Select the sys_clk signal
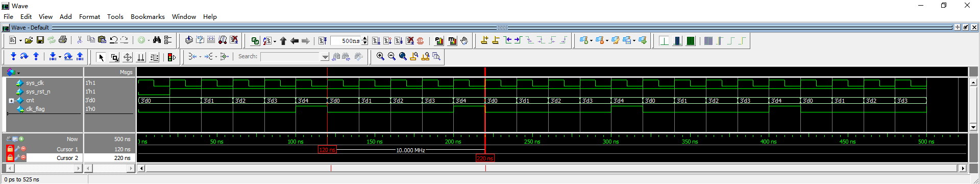This screenshot has width=980, height=184. (x=35, y=83)
